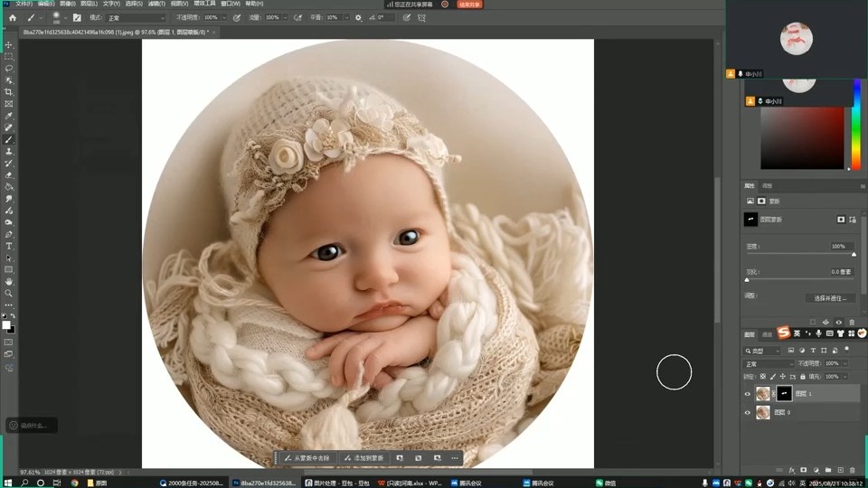
Task: Hide layer 图层 1 eye icon
Action: [x=748, y=394]
